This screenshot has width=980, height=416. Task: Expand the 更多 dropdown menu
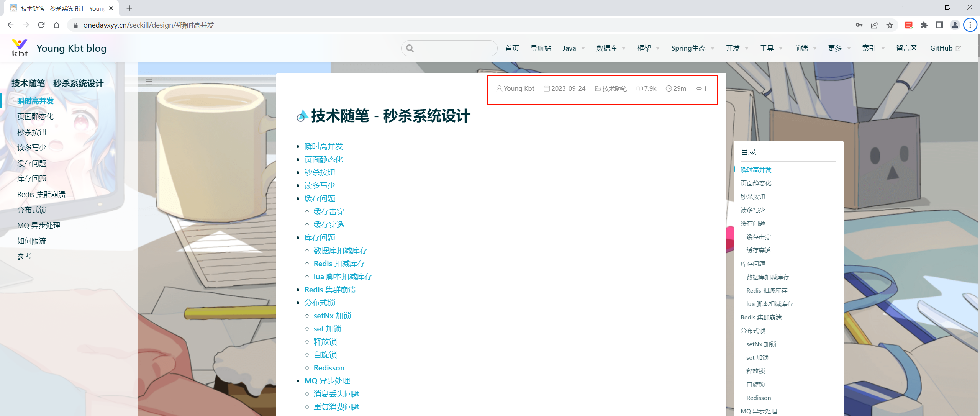(839, 48)
